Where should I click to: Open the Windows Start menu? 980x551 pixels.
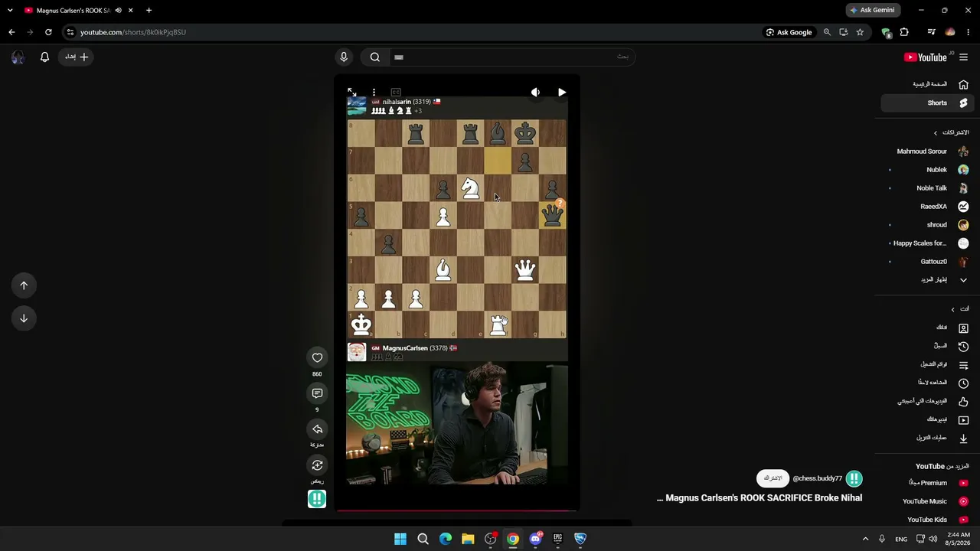(x=400, y=539)
